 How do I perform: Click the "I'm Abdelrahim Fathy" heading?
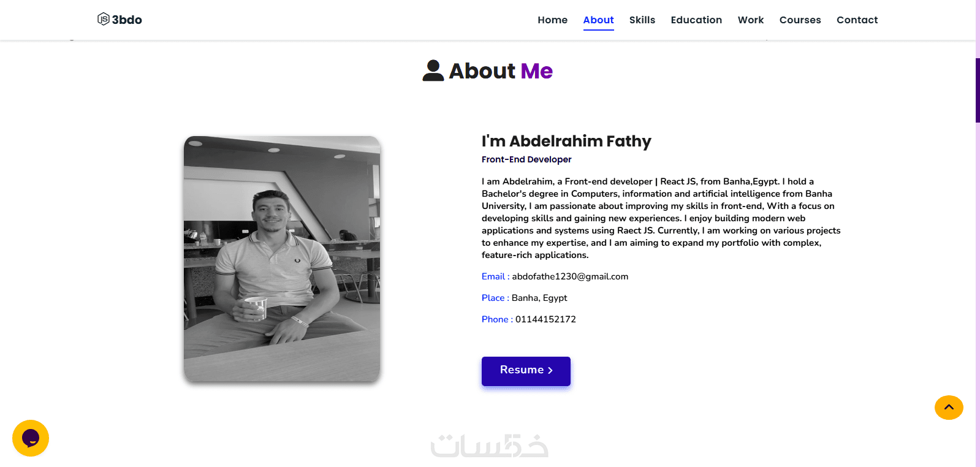566,142
